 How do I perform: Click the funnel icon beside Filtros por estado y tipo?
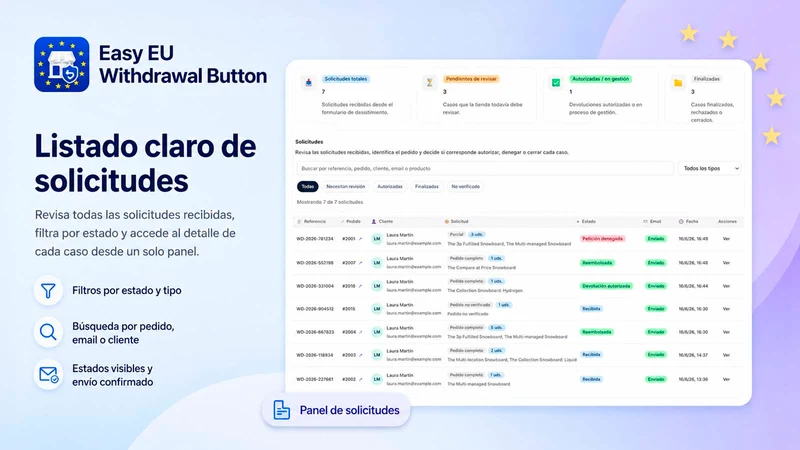tap(48, 290)
